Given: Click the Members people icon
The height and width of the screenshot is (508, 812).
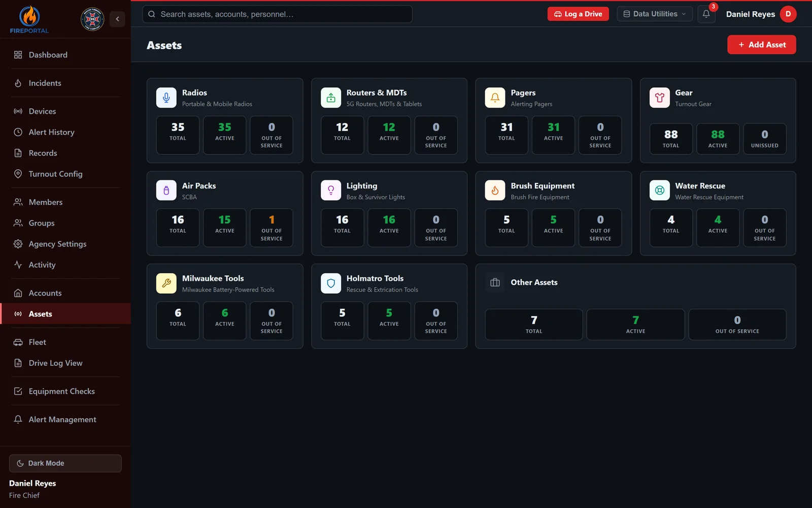Looking at the screenshot, I should click(18, 202).
